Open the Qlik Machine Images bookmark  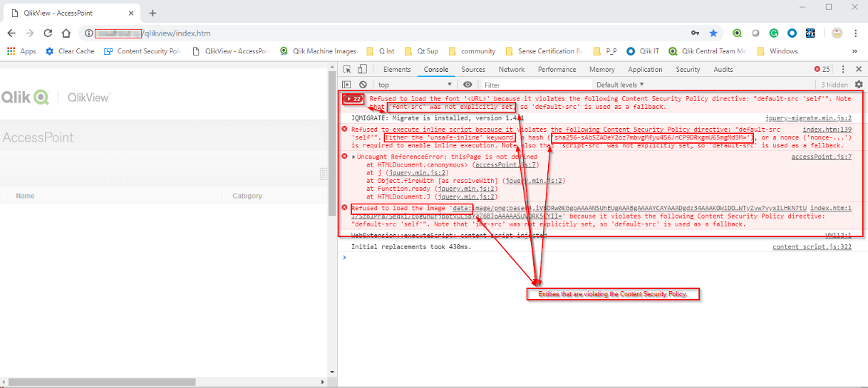click(323, 51)
